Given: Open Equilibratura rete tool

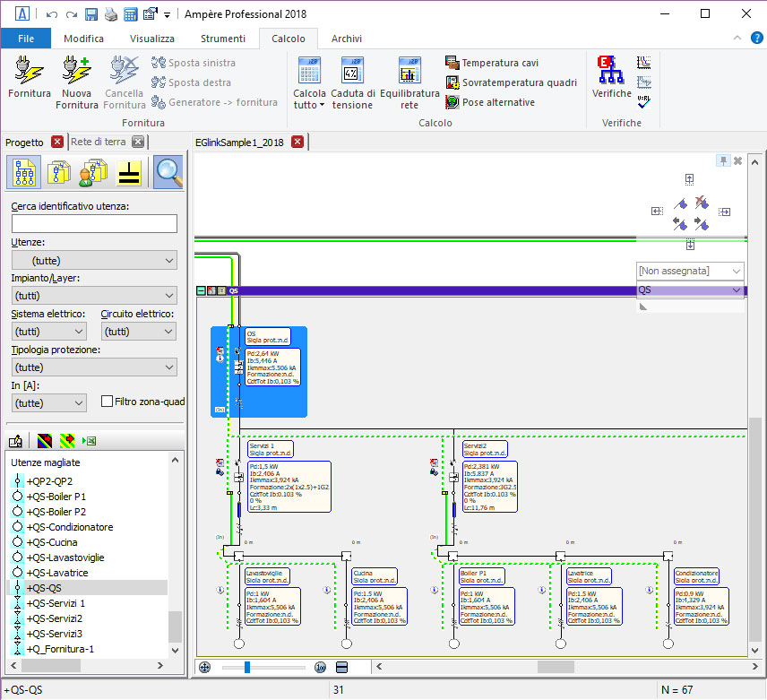Looking at the screenshot, I should click(409, 82).
